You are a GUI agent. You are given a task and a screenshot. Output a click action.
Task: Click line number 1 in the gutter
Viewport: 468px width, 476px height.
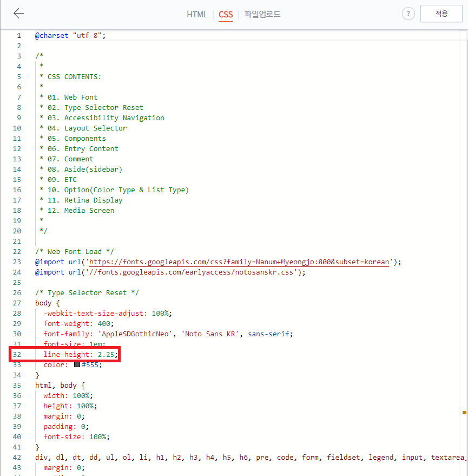[x=19, y=36]
